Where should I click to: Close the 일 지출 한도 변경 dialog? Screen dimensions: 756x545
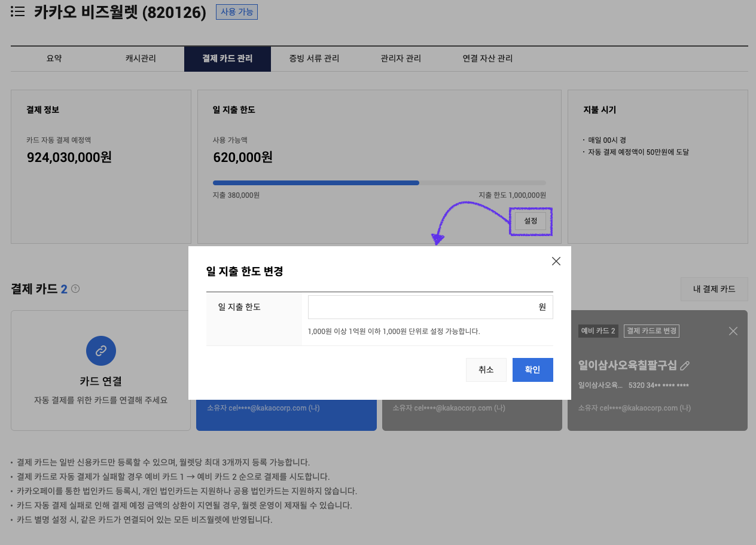[x=556, y=261]
